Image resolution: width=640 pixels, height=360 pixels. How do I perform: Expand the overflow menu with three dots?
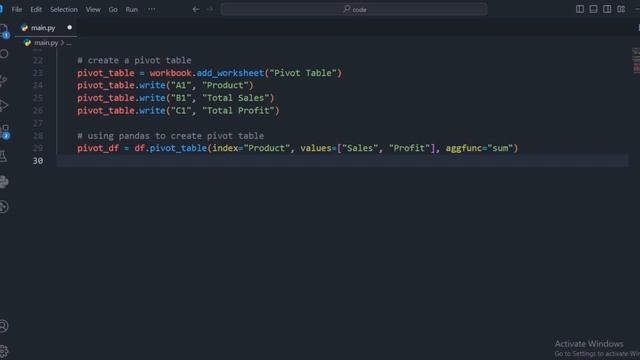151,9
